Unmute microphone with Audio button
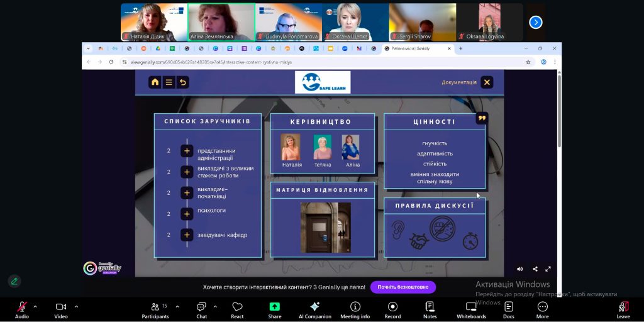 point(21,309)
